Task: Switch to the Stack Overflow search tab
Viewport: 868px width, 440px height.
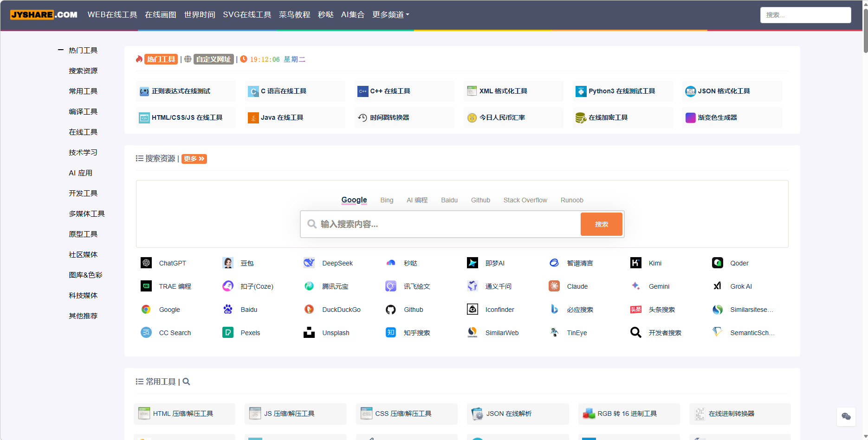Action: pos(525,200)
